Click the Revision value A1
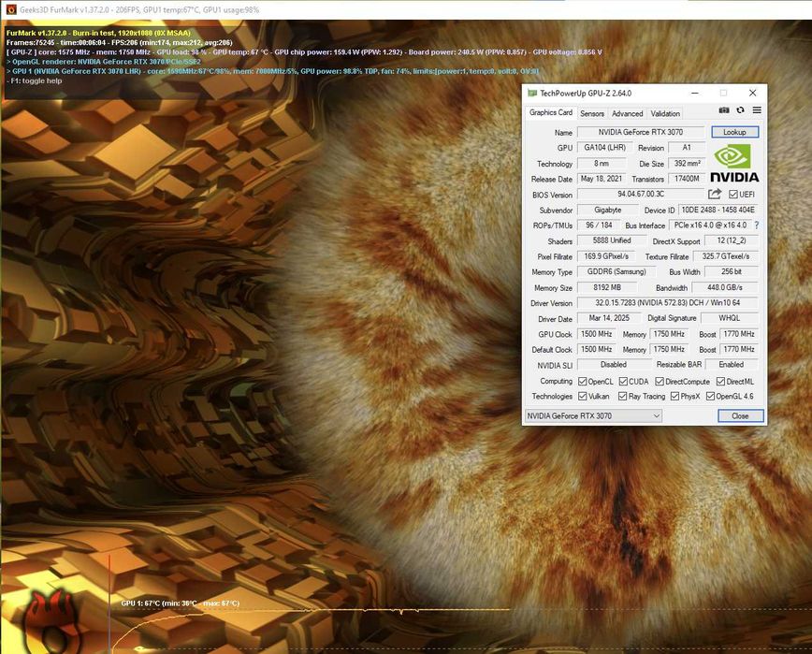The height and width of the screenshot is (654, 812). pyautogui.click(x=687, y=148)
